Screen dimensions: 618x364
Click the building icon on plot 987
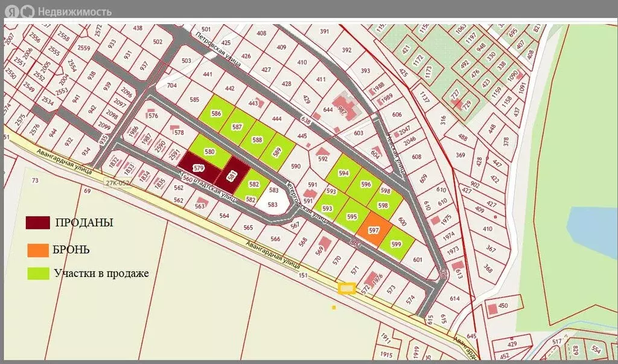[x=344, y=103]
